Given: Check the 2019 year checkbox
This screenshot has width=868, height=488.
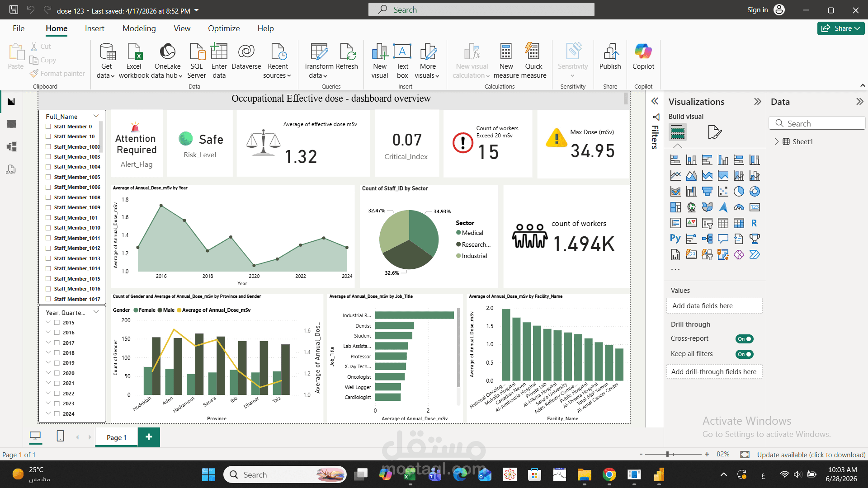Looking at the screenshot, I should [57, 363].
